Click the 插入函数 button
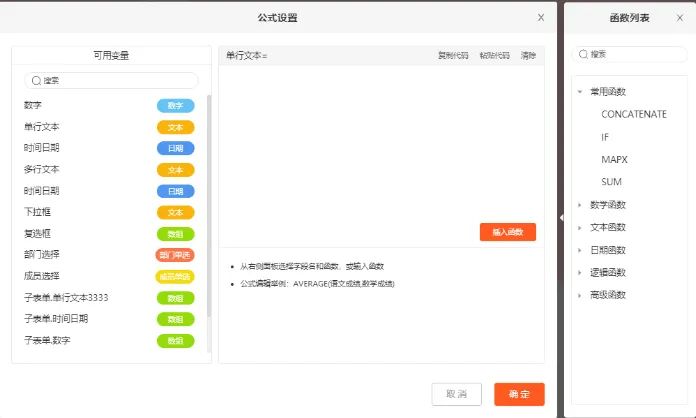 point(508,232)
